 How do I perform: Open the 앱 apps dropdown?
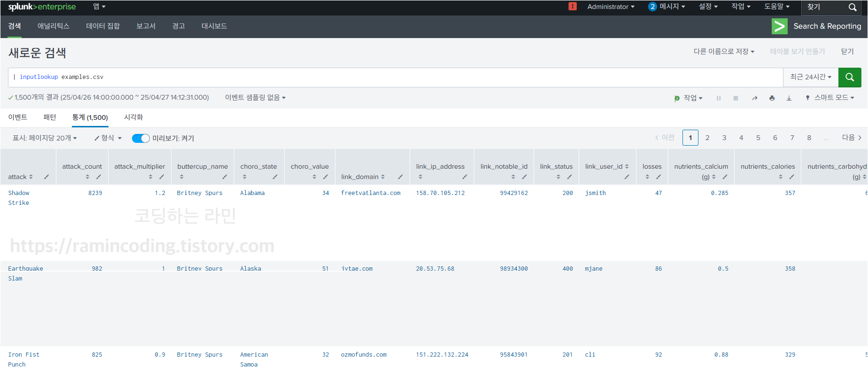click(99, 7)
